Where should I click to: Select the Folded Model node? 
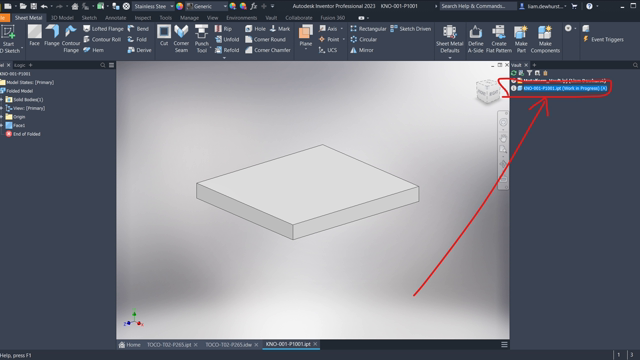tap(16, 91)
